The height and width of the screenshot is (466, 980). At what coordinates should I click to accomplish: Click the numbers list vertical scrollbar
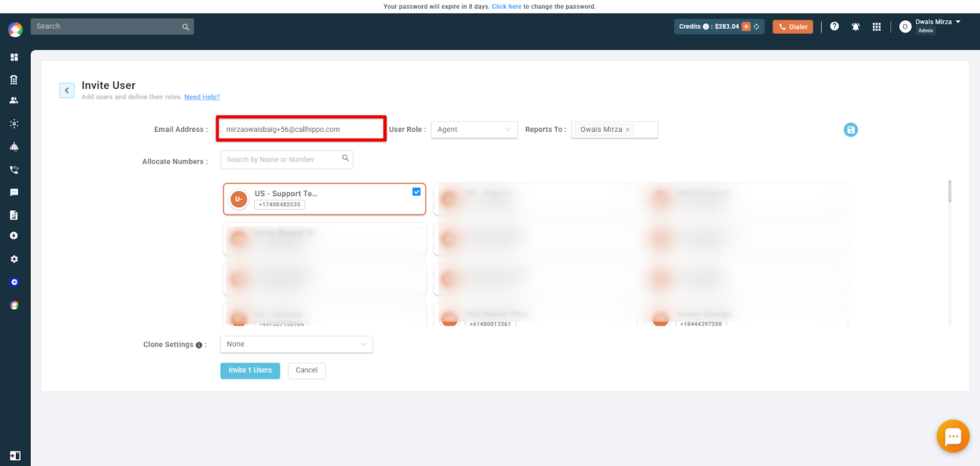point(949,191)
